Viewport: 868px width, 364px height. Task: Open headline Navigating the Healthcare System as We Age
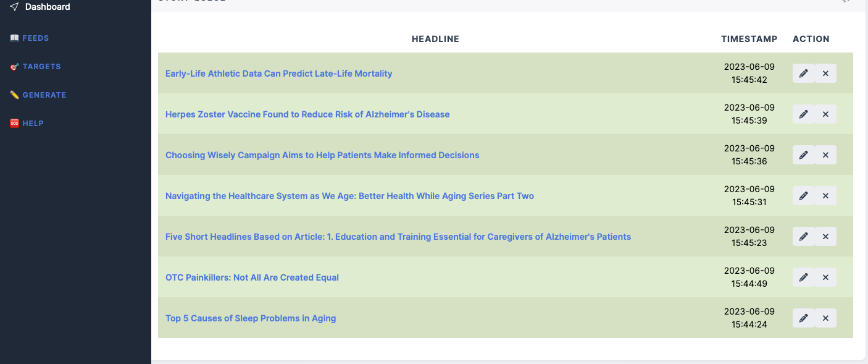(x=349, y=196)
